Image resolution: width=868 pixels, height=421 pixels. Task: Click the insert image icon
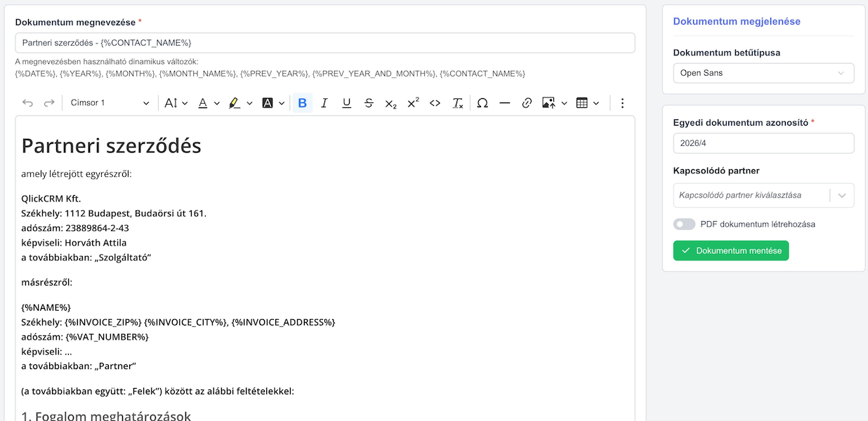(x=549, y=103)
